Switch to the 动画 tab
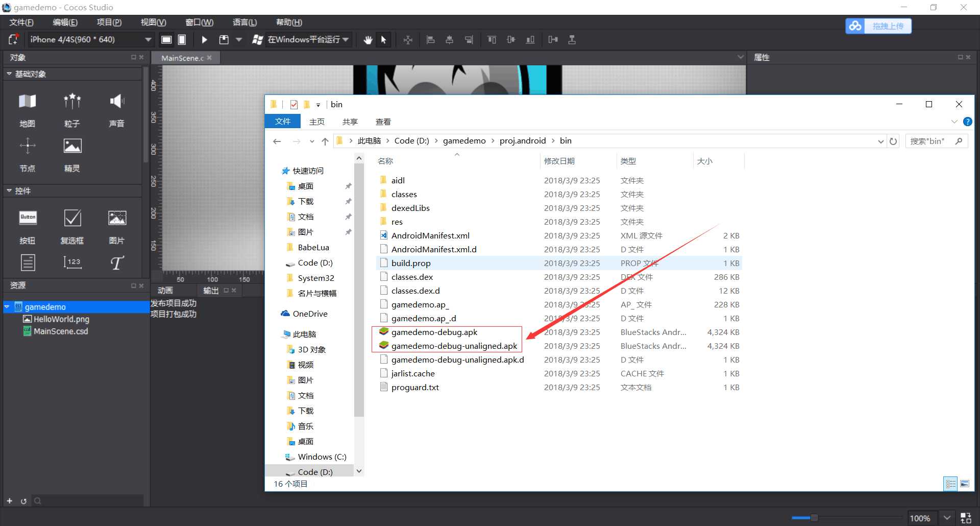This screenshot has height=526, width=980. tap(165, 291)
